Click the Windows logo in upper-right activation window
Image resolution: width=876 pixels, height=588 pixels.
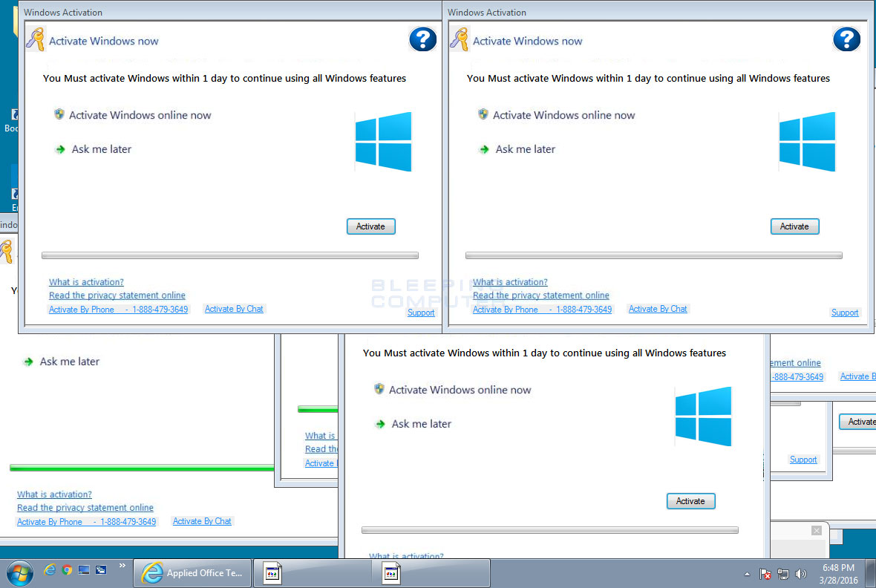(x=807, y=141)
